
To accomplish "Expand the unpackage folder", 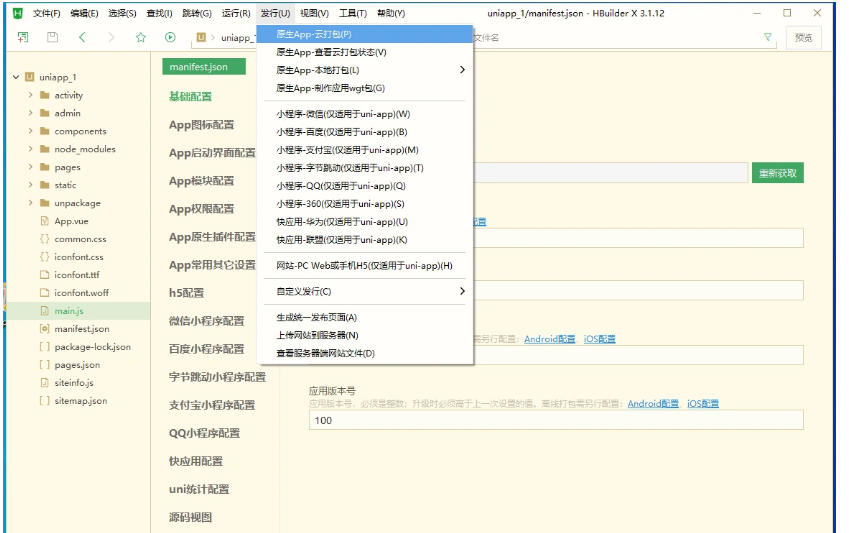I will click(31, 203).
